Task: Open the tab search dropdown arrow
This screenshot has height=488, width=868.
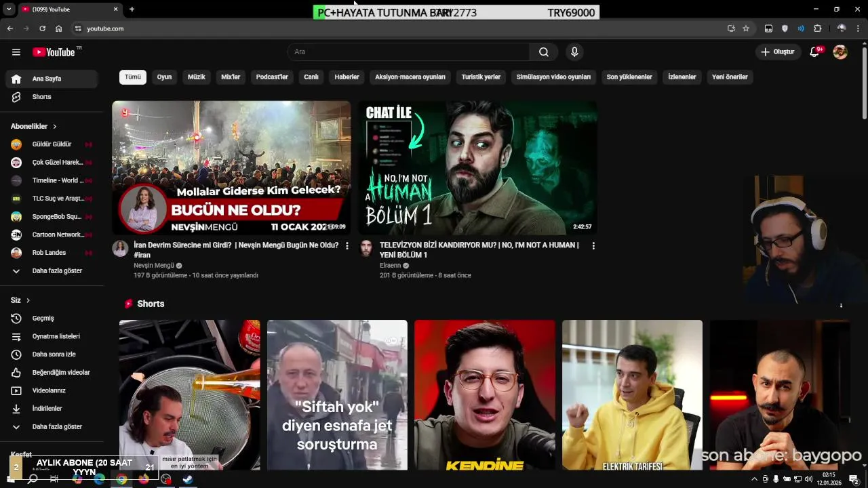Action: click(9, 9)
